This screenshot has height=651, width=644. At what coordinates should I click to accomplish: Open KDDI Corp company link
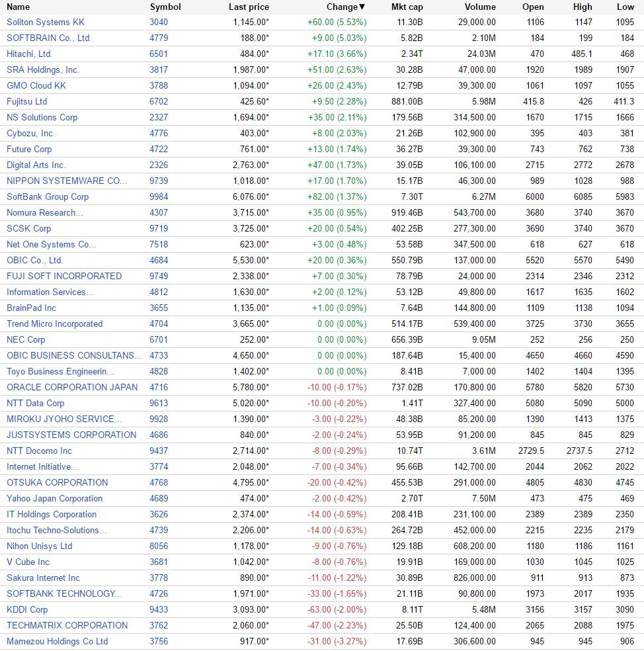pyautogui.click(x=27, y=609)
